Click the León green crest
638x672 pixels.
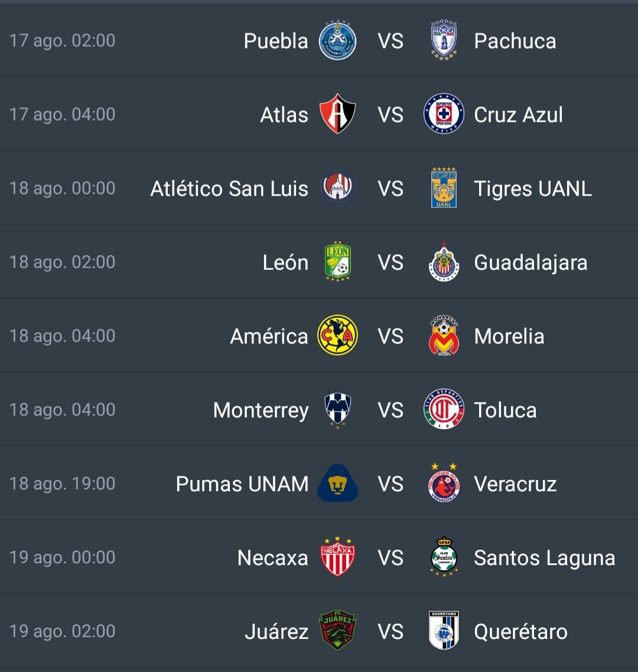click(338, 262)
